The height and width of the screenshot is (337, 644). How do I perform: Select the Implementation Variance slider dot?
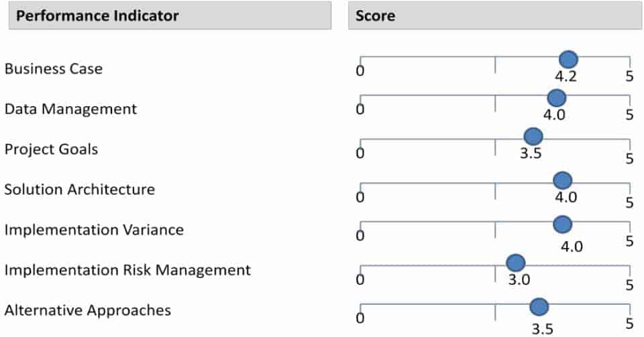pyautogui.click(x=563, y=224)
